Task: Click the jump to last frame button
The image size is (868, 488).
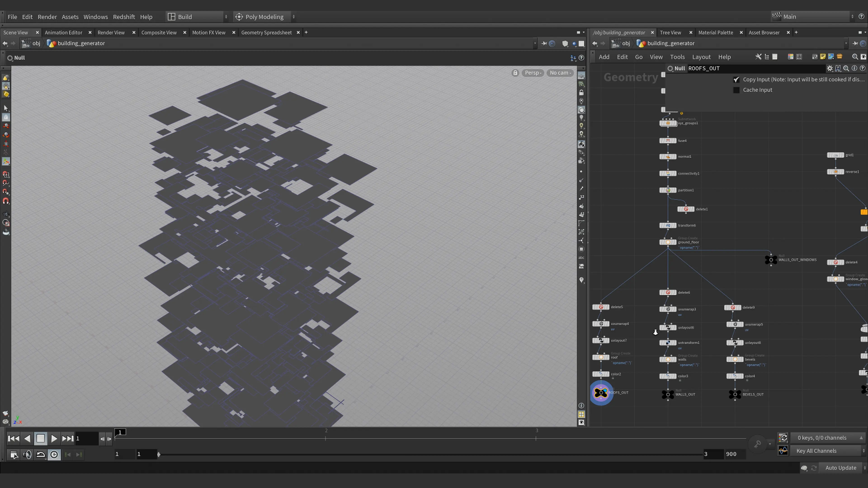Action: [x=67, y=439]
